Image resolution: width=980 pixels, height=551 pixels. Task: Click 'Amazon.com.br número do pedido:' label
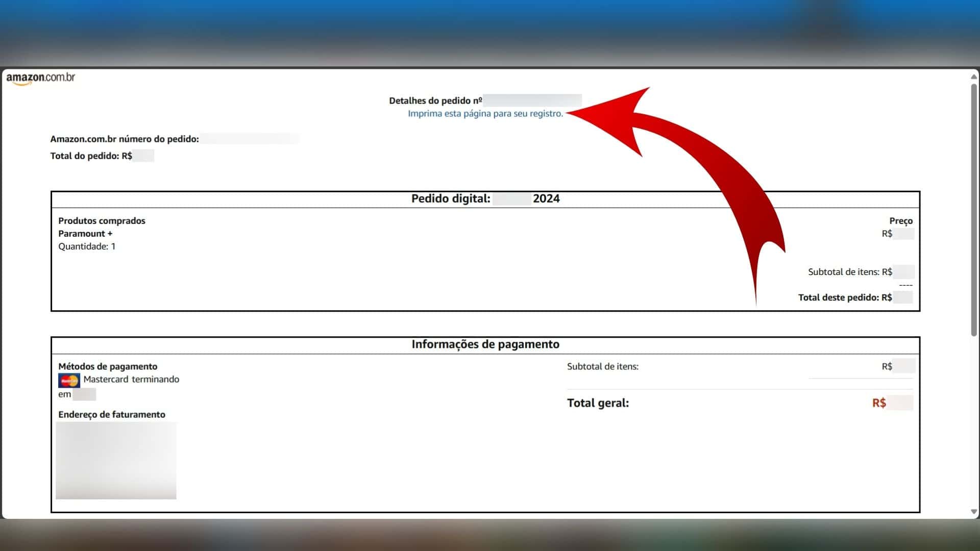125,139
